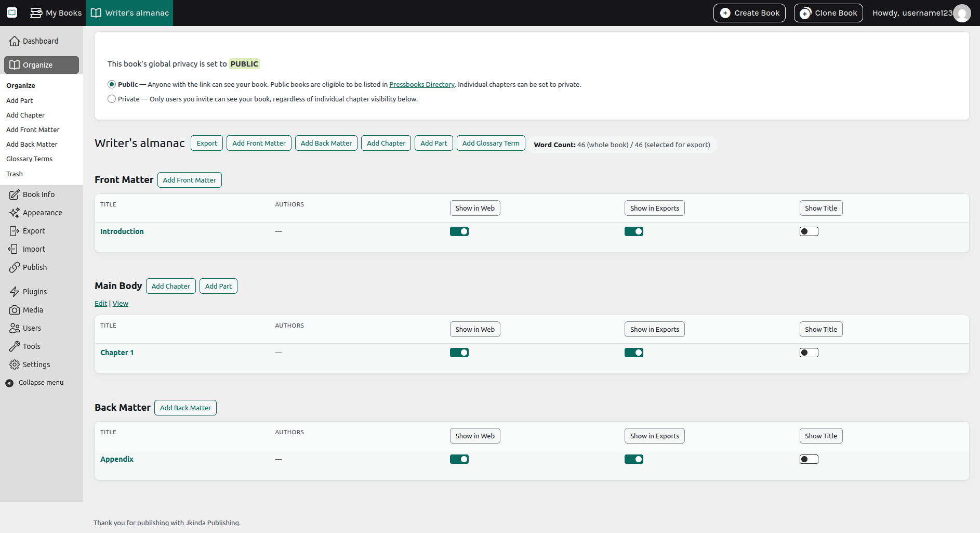
Task: Click the Book Info pencil icon
Action: pyautogui.click(x=15, y=194)
